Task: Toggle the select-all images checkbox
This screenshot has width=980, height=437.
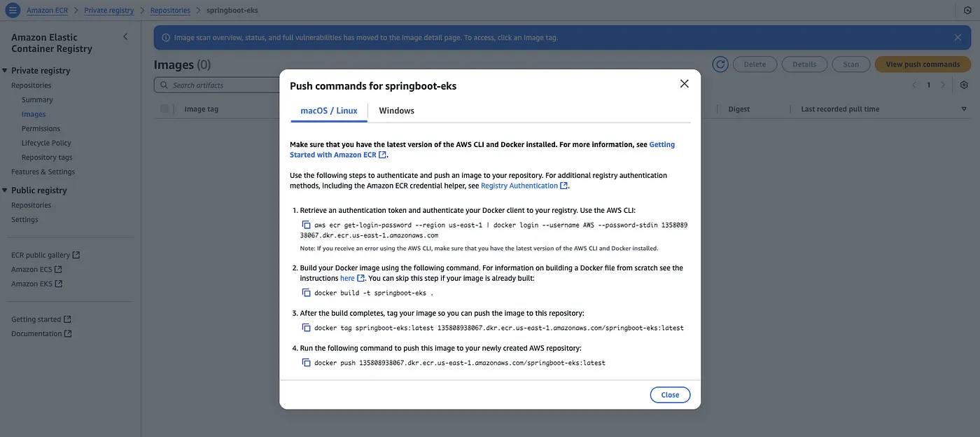Action: coord(164,109)
